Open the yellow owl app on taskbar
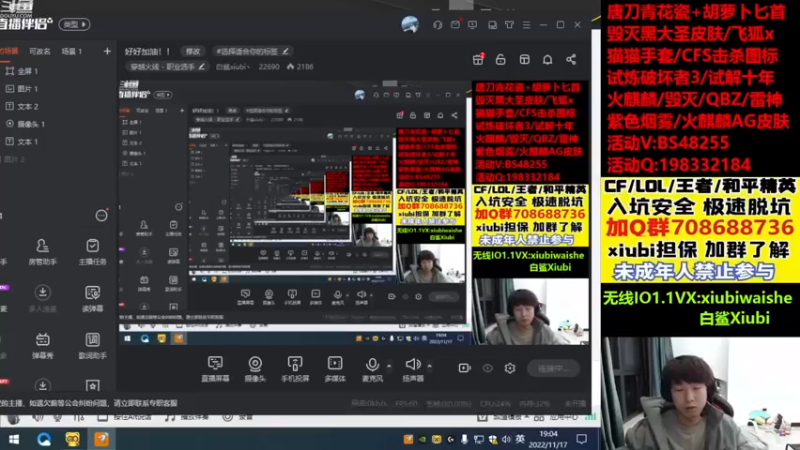Viewport: 800px width, 450px height. (72, 439)
